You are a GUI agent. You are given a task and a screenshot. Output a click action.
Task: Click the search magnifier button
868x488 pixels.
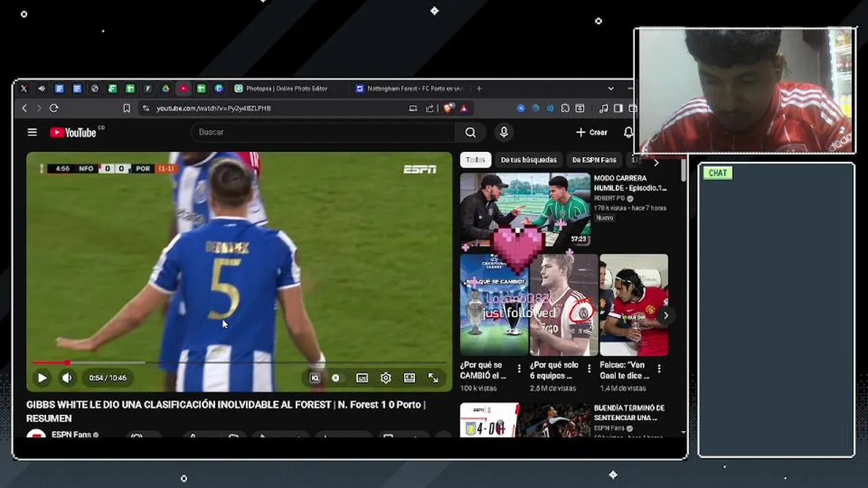[471, 132]
